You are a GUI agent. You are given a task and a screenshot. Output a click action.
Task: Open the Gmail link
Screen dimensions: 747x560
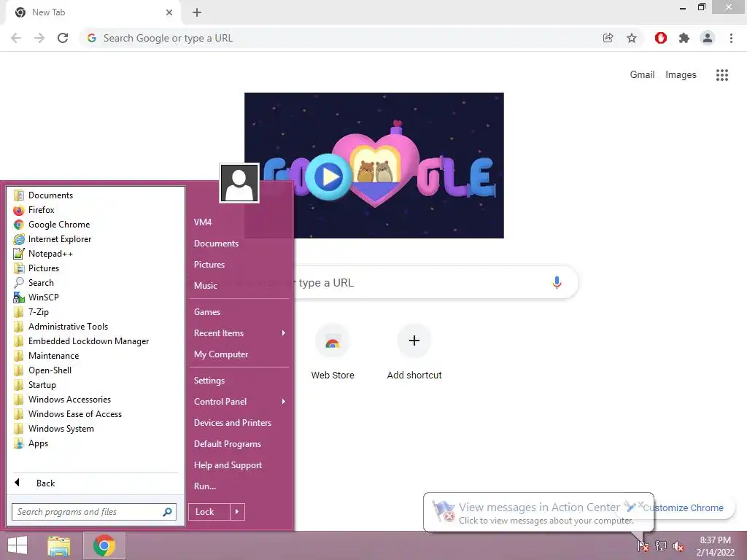(x=642, y=75)
